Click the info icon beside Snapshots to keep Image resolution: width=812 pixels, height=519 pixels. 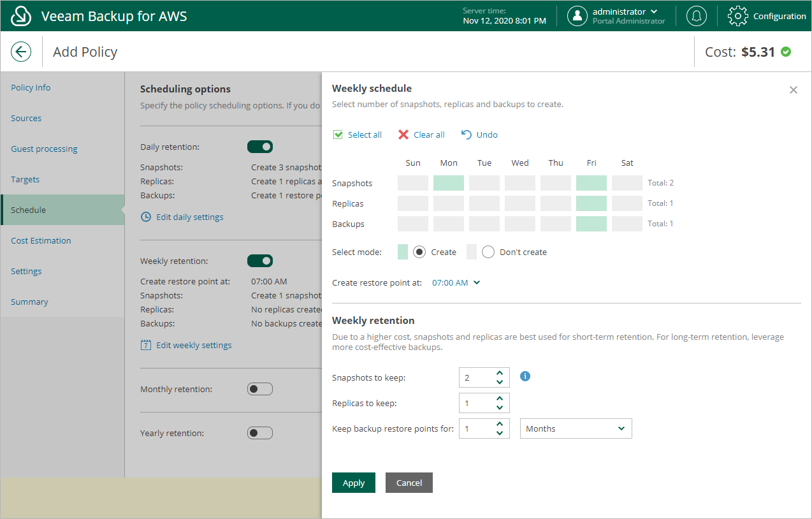click(525, 376)
